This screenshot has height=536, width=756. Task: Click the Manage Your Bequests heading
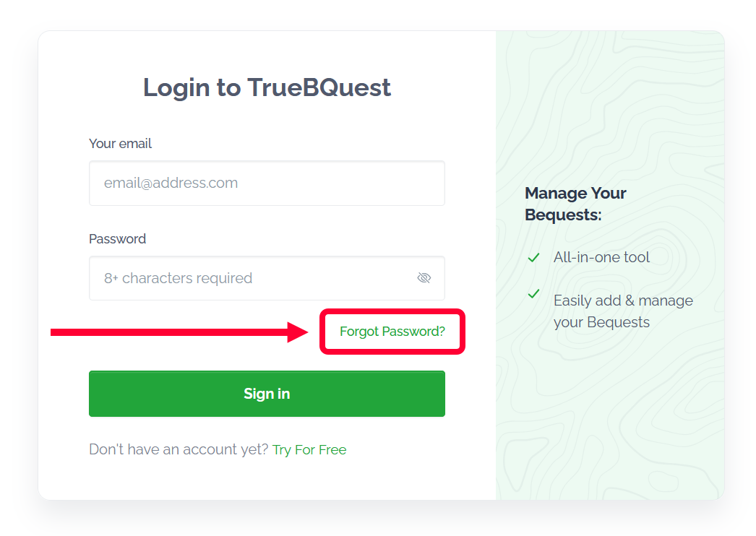(575, 204)
